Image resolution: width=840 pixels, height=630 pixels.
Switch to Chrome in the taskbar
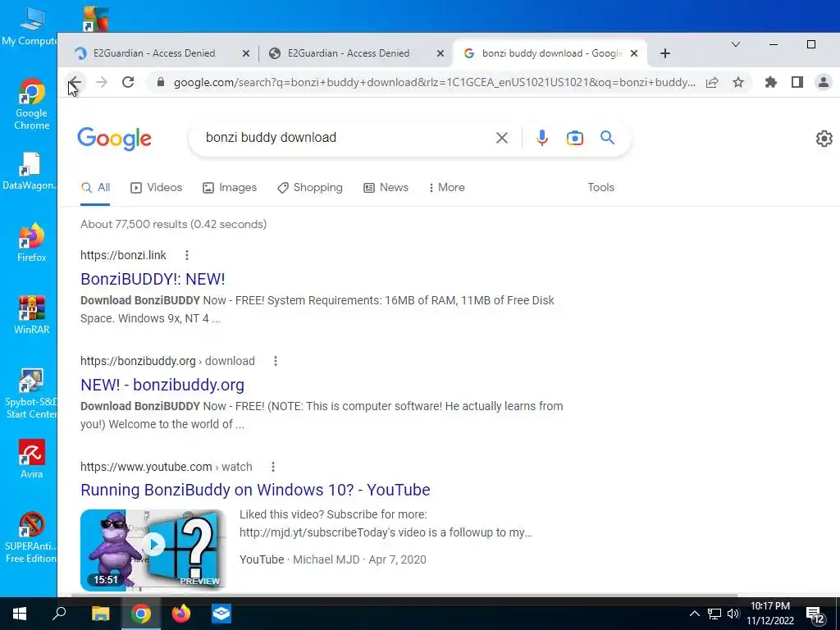point(141,614)
